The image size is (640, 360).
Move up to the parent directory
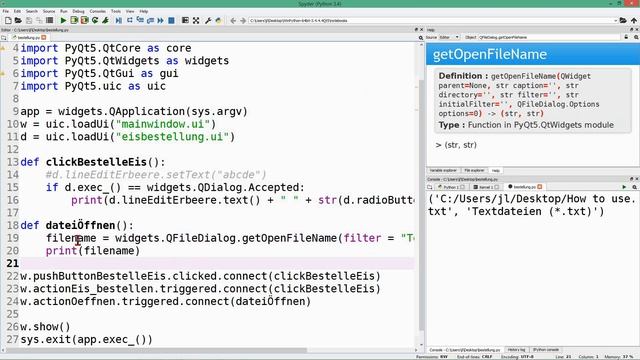pyautogui.click(x=634, y=20)
